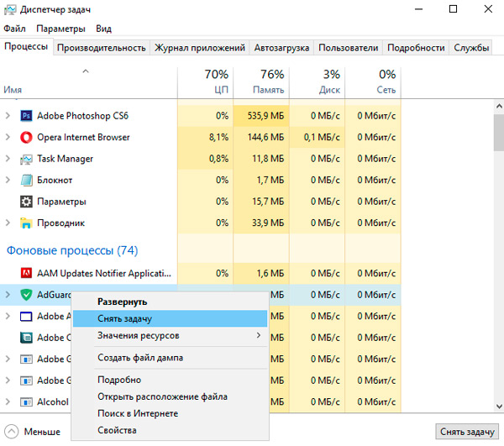Expand the Opera Internet Browser process
Viewport: 504px width, 446px height.
[9, 137]
